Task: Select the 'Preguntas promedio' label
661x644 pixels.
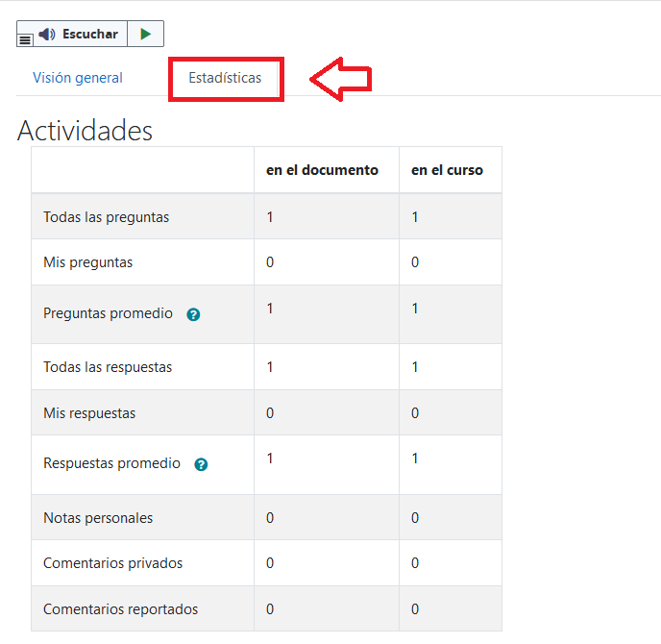Action: point(108,313)
